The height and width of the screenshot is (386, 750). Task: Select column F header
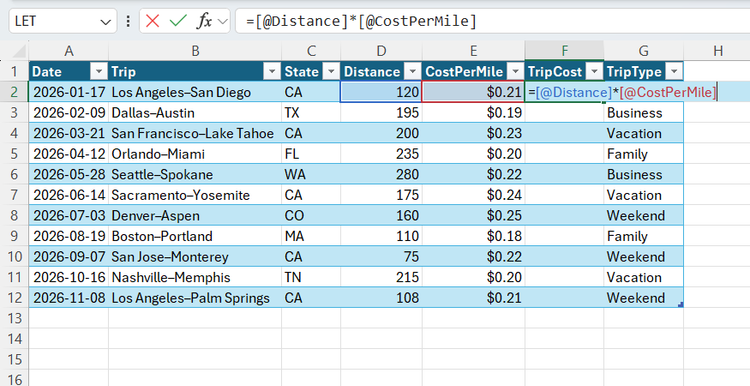(564, 51)
